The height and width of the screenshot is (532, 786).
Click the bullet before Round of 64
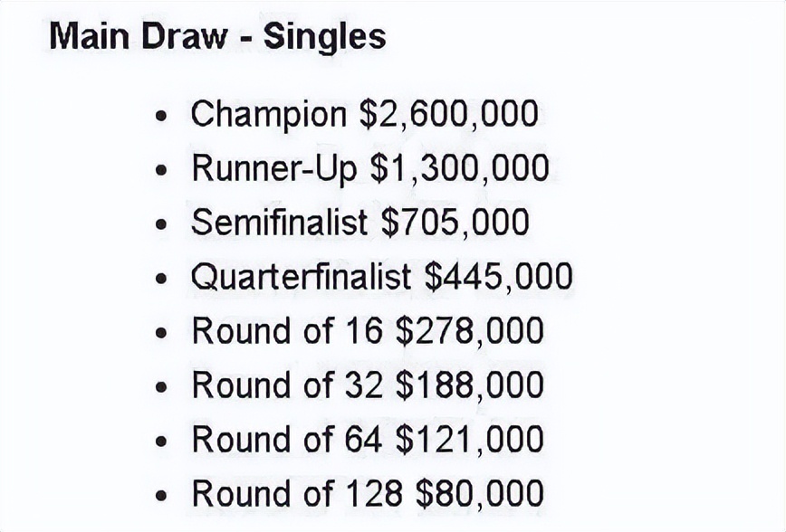tap(161, 442)
